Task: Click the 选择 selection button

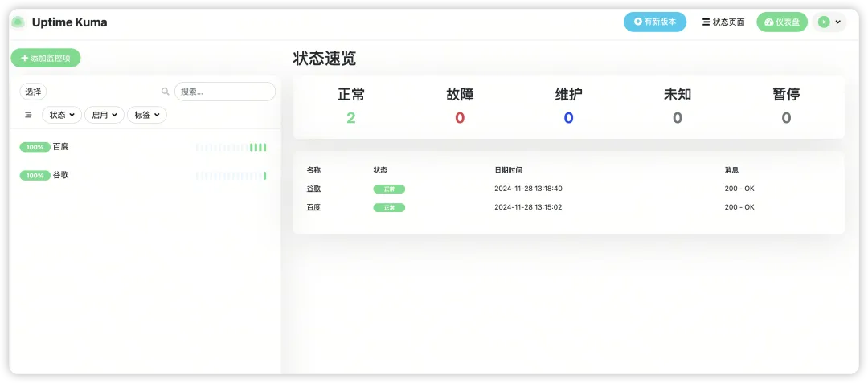Action: [x=33, y=92]
